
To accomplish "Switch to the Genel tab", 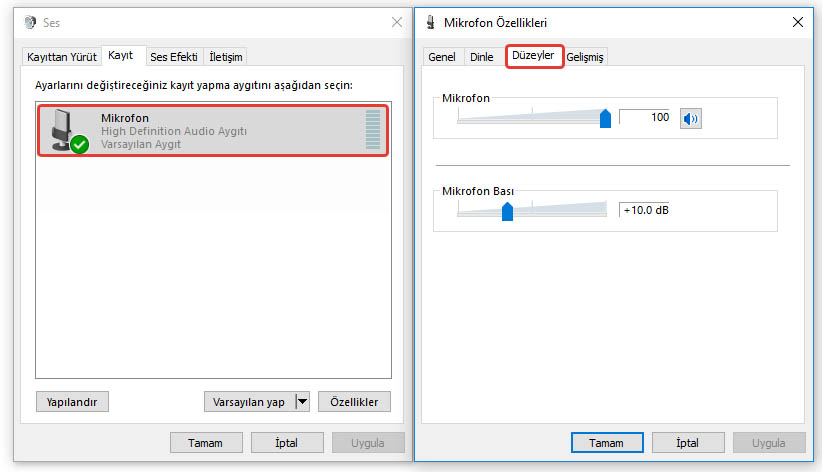I will (442, 57).
